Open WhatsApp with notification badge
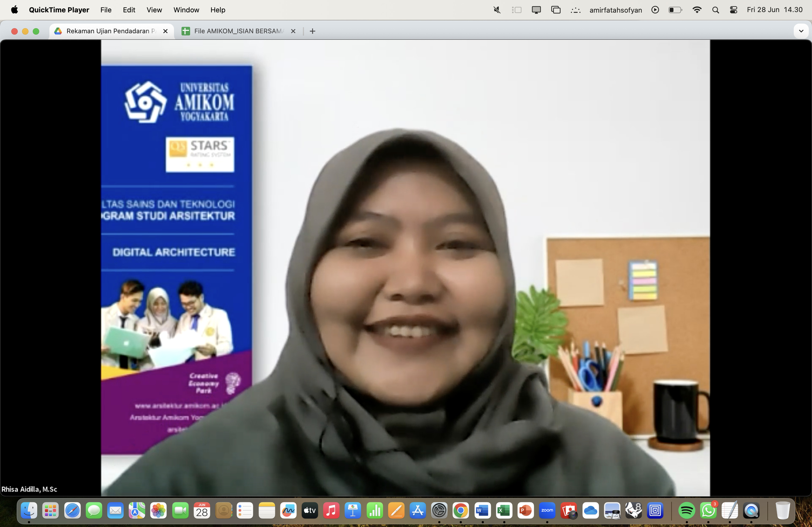This screenshot has height=527, width=812. [x=708, y=510]
